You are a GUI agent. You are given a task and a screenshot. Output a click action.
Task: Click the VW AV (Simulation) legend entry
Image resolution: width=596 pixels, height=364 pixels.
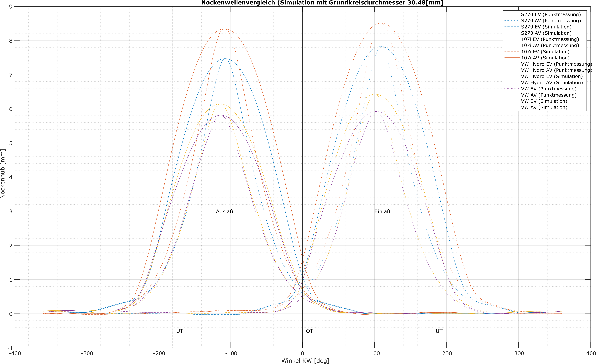coord(544,107)
